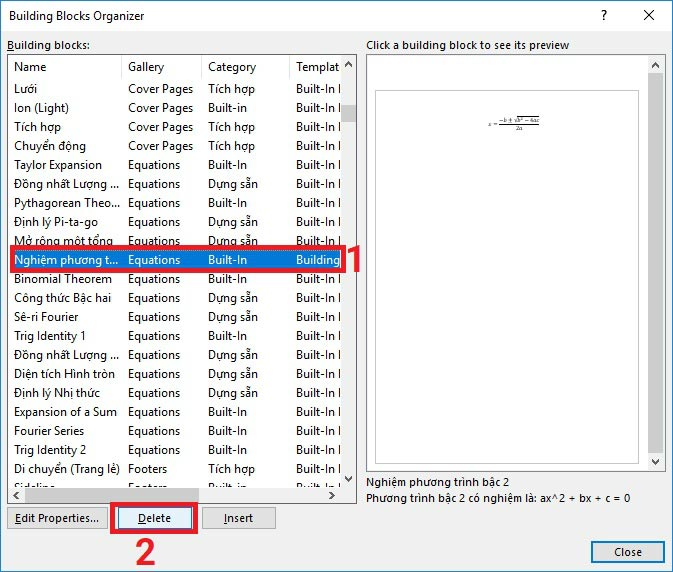This screenshot has width=673, height=572.
Task: Click the Help question mark icon
Action: pos(604,17)
